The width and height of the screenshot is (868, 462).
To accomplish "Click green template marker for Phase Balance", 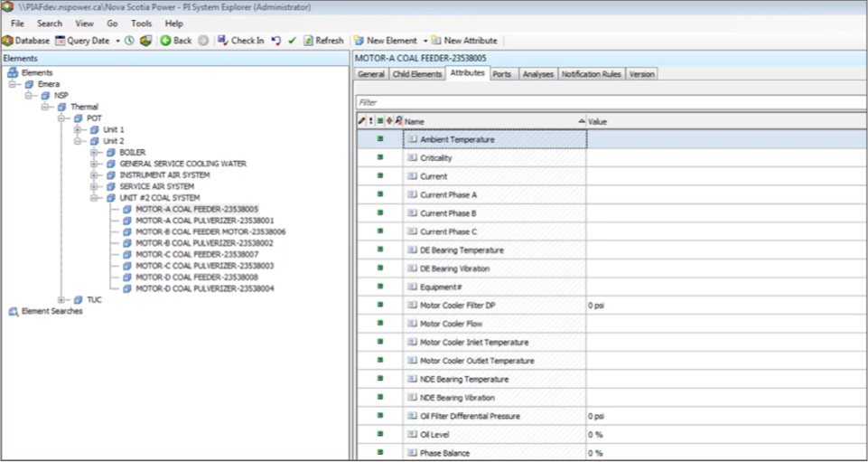I will (x=379, y=452).
